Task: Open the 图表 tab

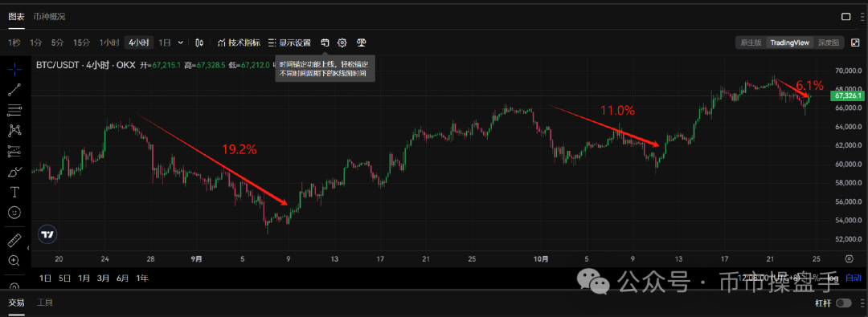Action: coord(16,17)
